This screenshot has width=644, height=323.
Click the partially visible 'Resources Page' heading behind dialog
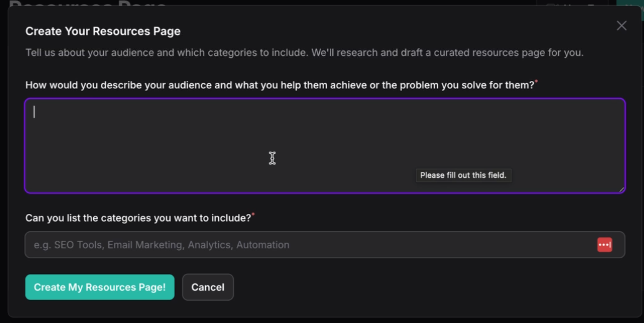pyautogui.click(x=87, y=3)
